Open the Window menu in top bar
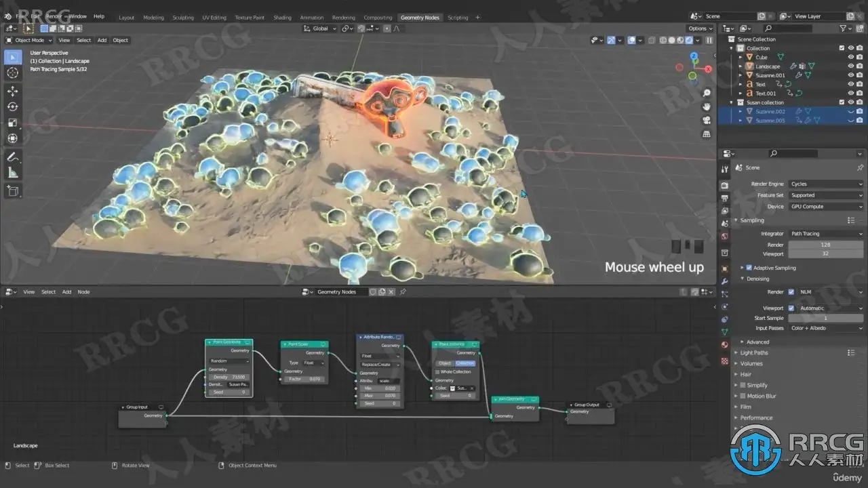Screen dimensions: 868x488 [x=78, y=16]
